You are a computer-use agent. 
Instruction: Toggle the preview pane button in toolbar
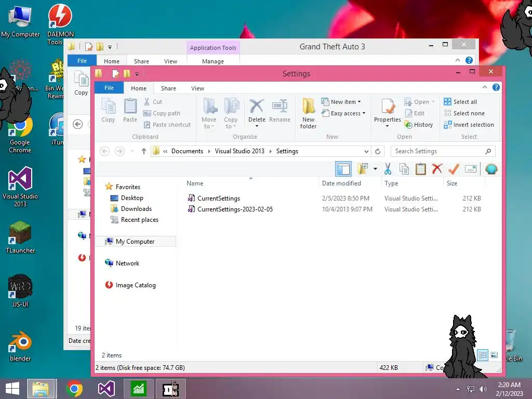coord(343,169)
